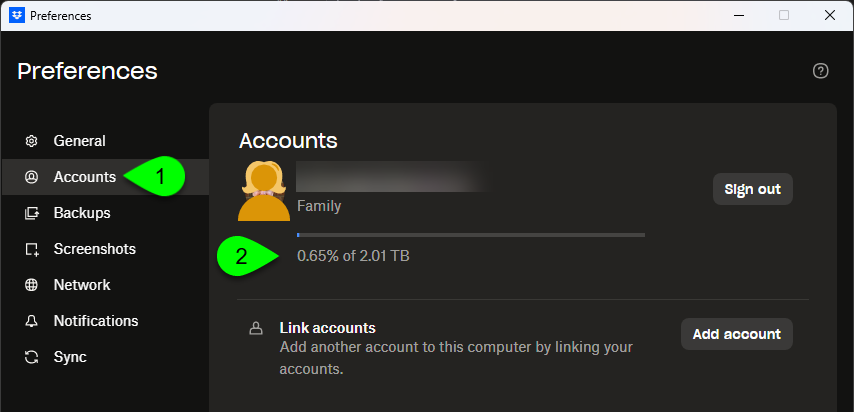This screenshot has height=412, width=854.
Task: Select the Network tab
Action: click(x=82, y=285)
